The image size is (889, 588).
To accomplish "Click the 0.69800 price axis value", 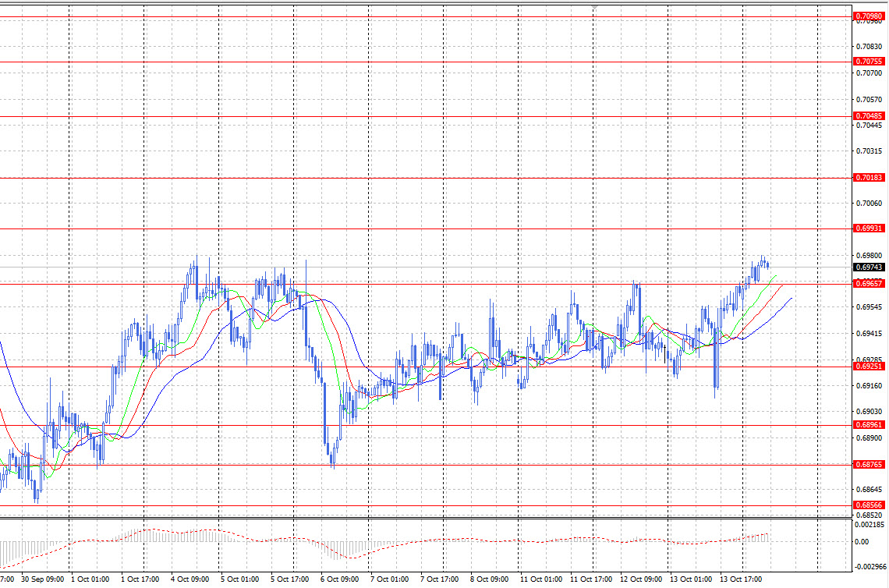I will click(x=869, y=256).
